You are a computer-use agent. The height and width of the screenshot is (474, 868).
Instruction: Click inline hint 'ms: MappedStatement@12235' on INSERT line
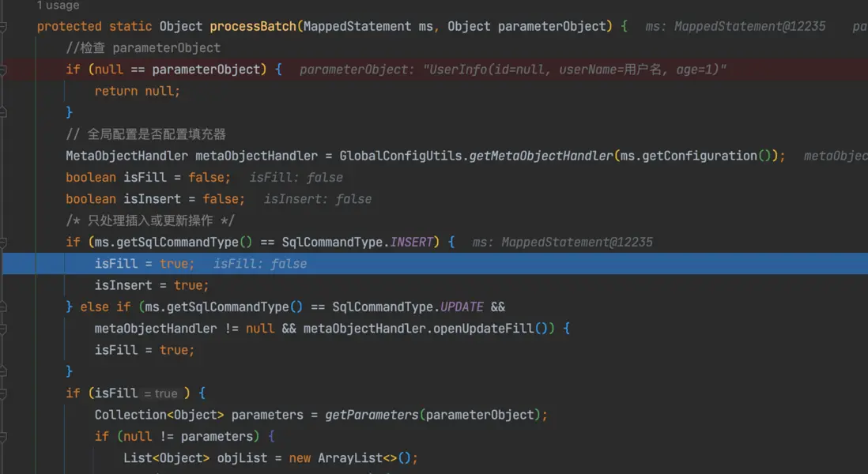pyautogui.click(x=562, y=243)
